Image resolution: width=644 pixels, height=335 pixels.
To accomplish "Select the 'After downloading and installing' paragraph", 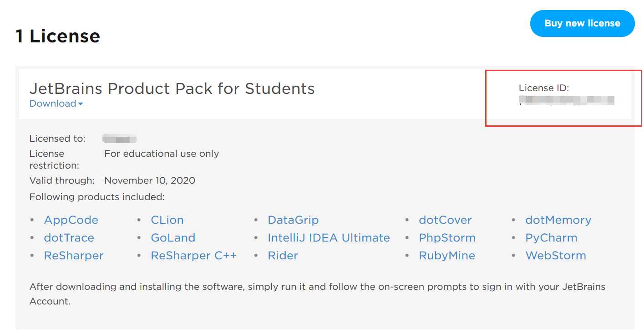I will coord(317,294).
